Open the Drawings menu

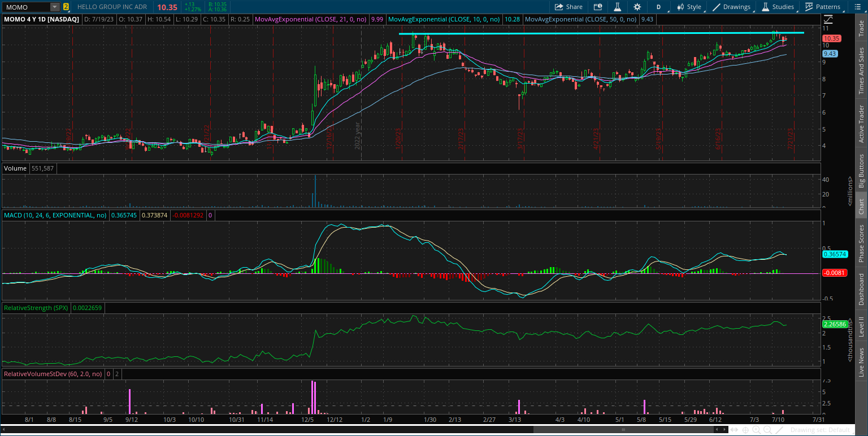click(x=732, y=7)
